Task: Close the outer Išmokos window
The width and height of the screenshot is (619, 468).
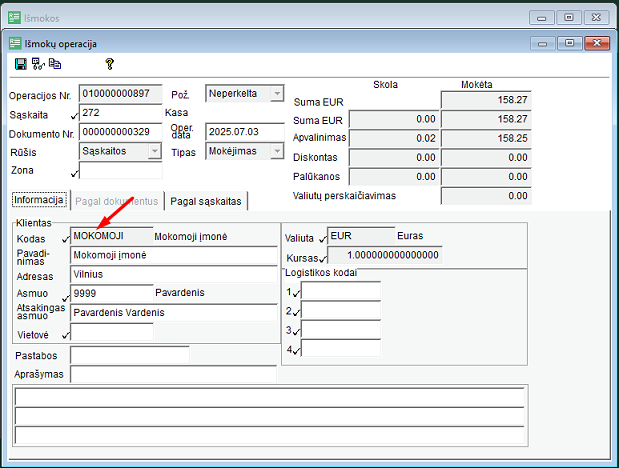Action: (x=596, y=18)
